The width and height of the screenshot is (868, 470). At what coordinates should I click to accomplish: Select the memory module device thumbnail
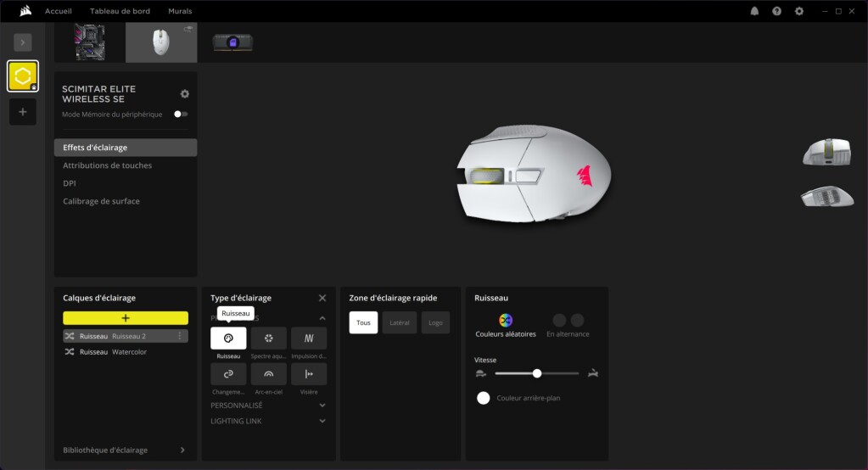233,42
